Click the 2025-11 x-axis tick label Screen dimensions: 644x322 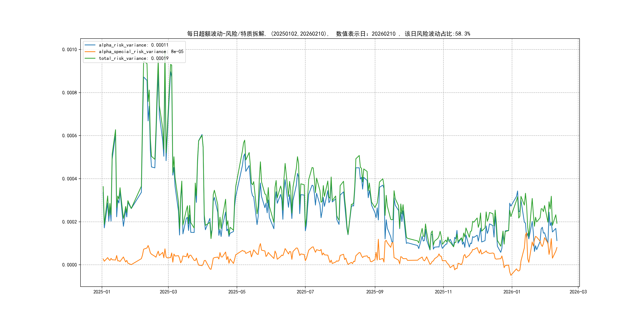[x=443, y=292]
